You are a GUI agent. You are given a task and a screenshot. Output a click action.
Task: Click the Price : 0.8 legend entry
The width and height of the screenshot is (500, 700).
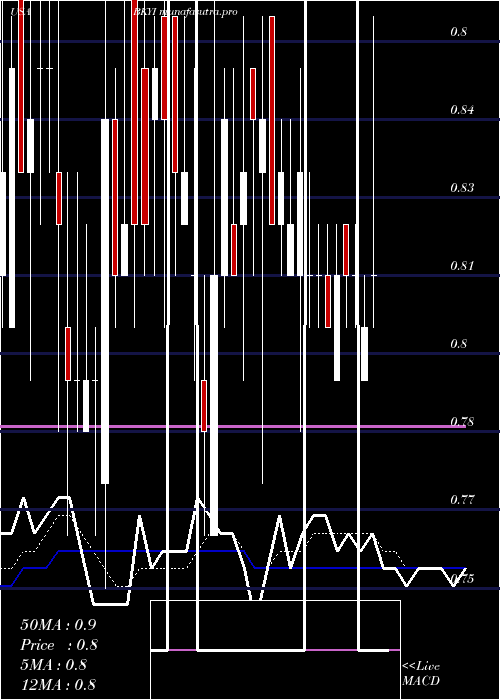tap(59, 645)
